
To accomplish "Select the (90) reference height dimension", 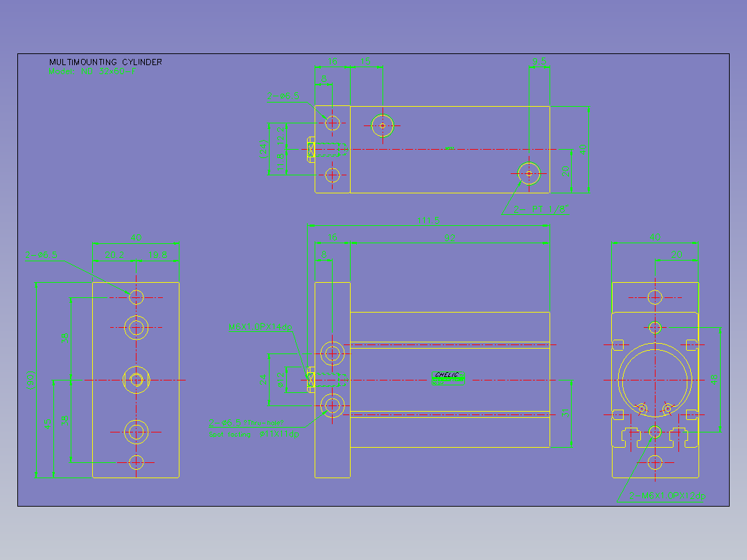I will [x=30, y=380].
